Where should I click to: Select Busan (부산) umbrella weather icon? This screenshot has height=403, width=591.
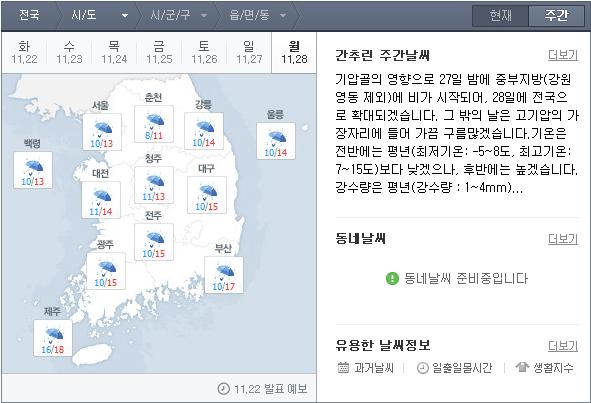pos(224,272)
